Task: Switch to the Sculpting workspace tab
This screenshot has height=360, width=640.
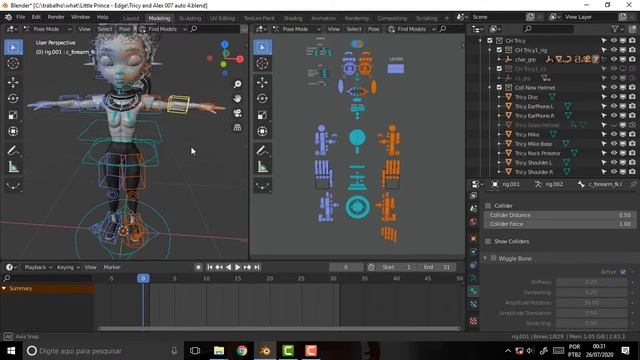Action: (190, 18)
